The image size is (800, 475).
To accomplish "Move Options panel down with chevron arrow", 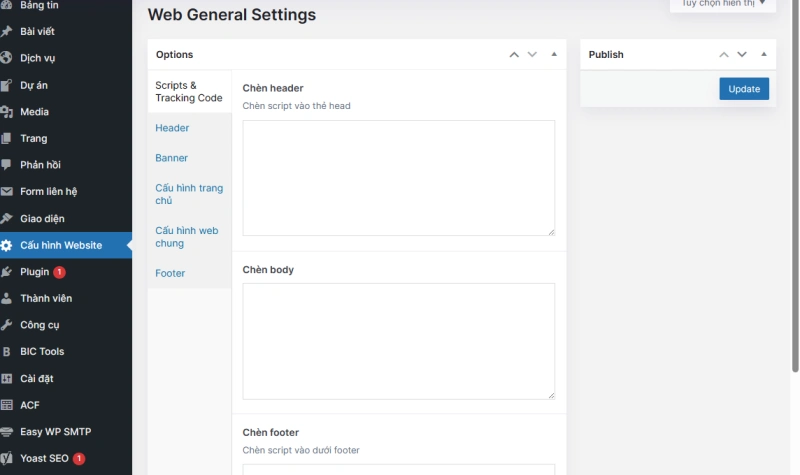I will coord(532,55).
